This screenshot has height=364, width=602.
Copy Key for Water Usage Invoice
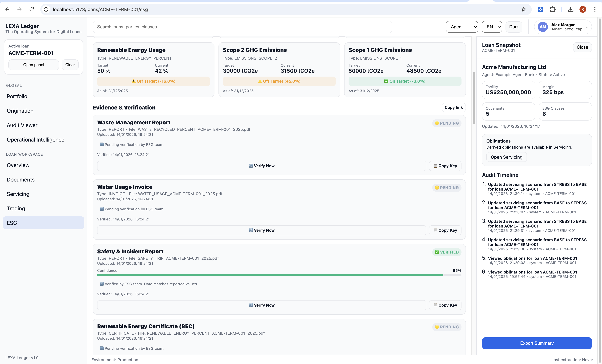tap(445, 230)
